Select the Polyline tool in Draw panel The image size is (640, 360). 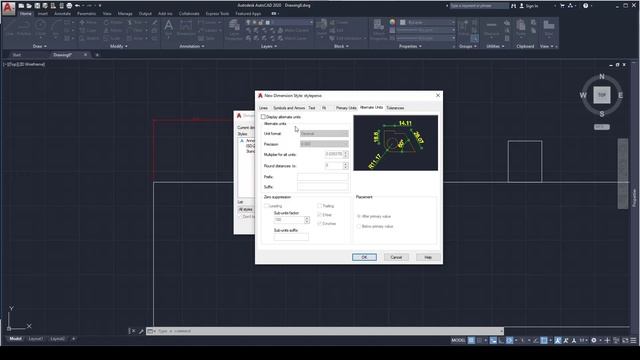coord(24,28)
